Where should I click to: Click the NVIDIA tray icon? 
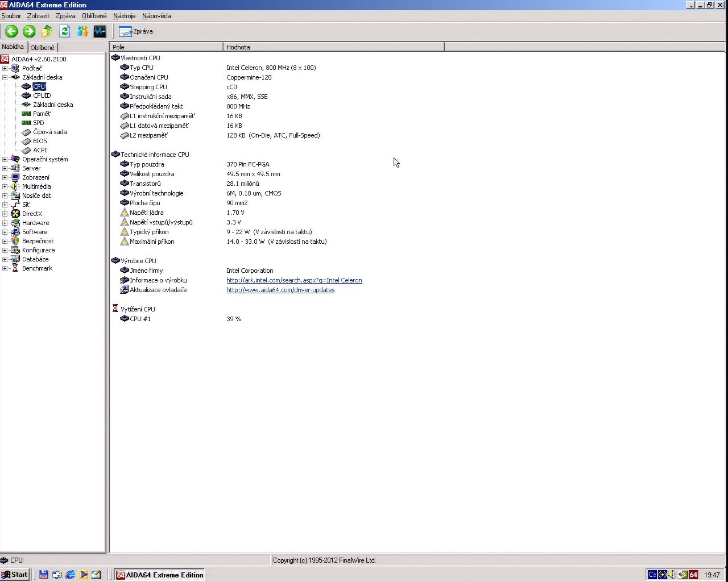point(683,575)
